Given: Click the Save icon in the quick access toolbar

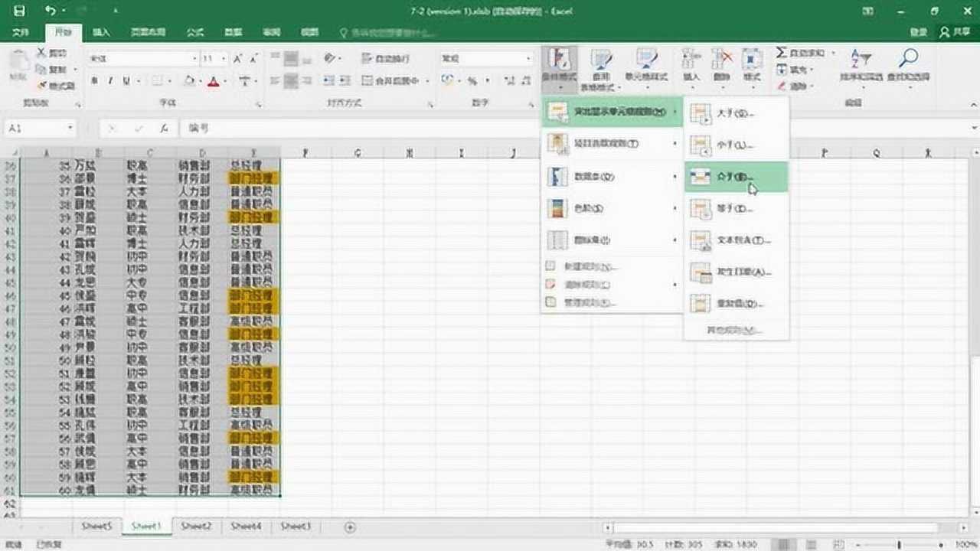Looking at the screenshot, I should [19, 11].
